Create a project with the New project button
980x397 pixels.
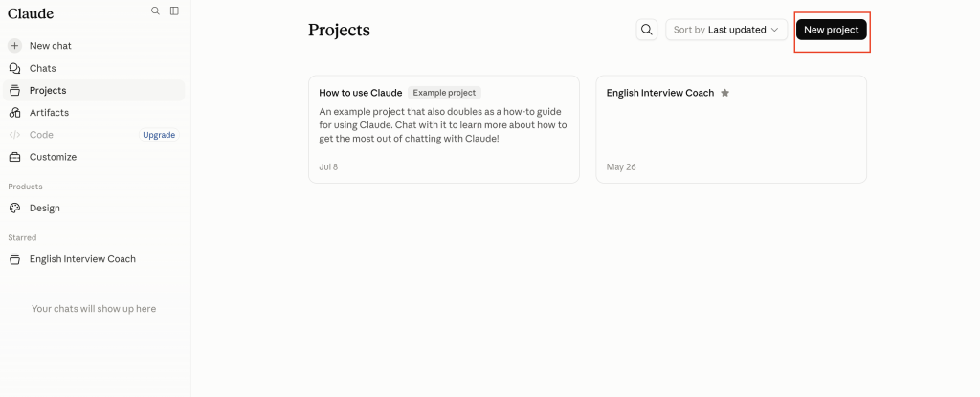coord(832,30)
